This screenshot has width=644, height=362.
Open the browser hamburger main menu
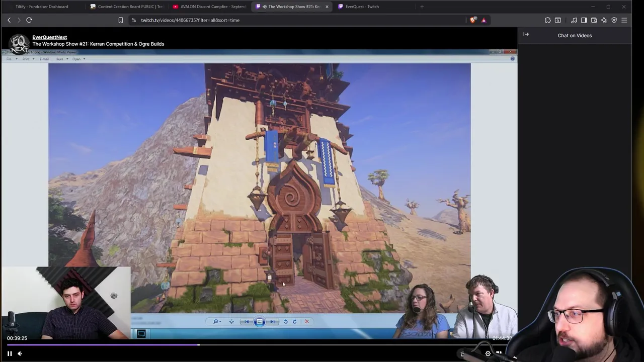(x=624, y=20)
